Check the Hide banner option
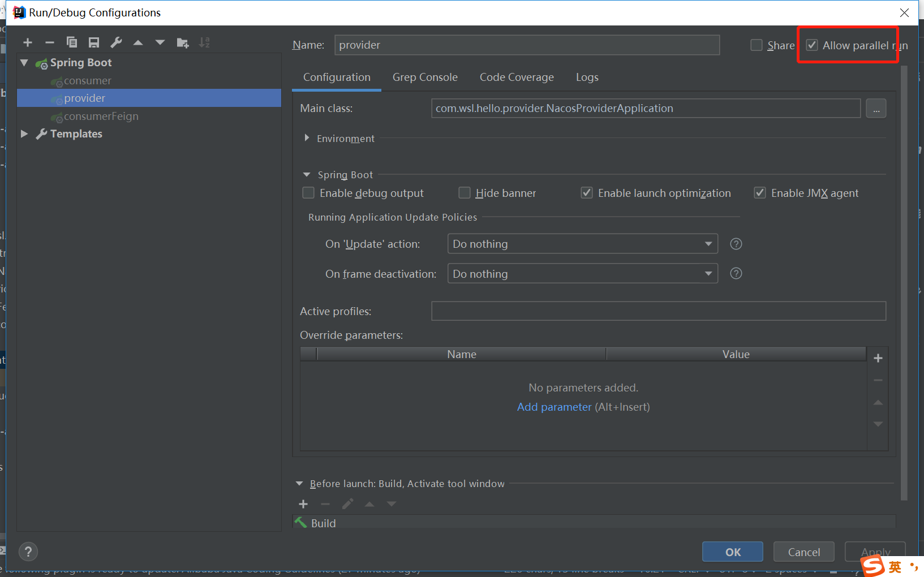Viewport: 924px width, 577px height. pyautogui.click(x=465, y=193)
